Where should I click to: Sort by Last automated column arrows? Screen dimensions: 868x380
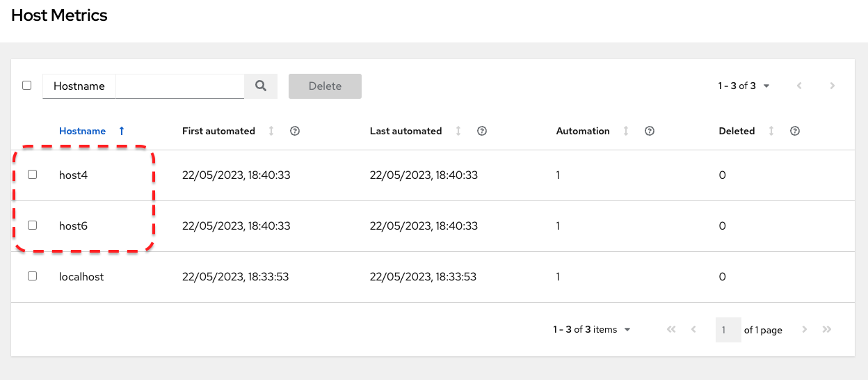coord(458,131)
